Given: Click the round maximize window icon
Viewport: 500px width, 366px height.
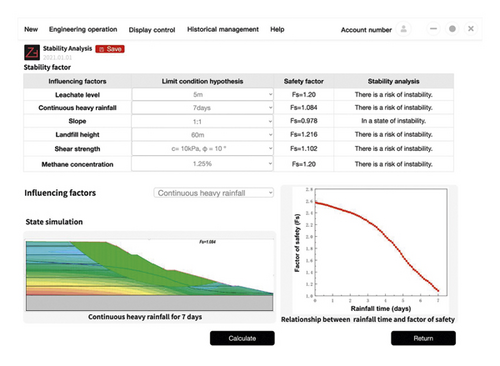Looking at the screenshot, I should (452, 29).
